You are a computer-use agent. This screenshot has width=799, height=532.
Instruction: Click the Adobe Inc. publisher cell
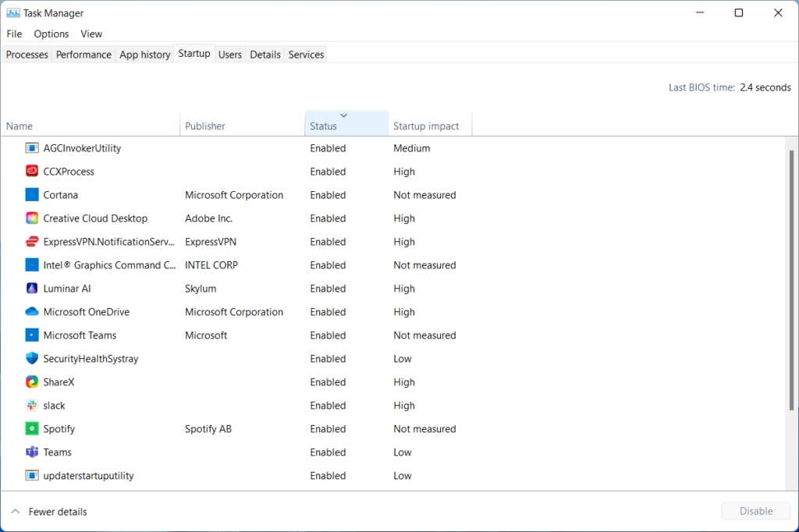[209, 218]
